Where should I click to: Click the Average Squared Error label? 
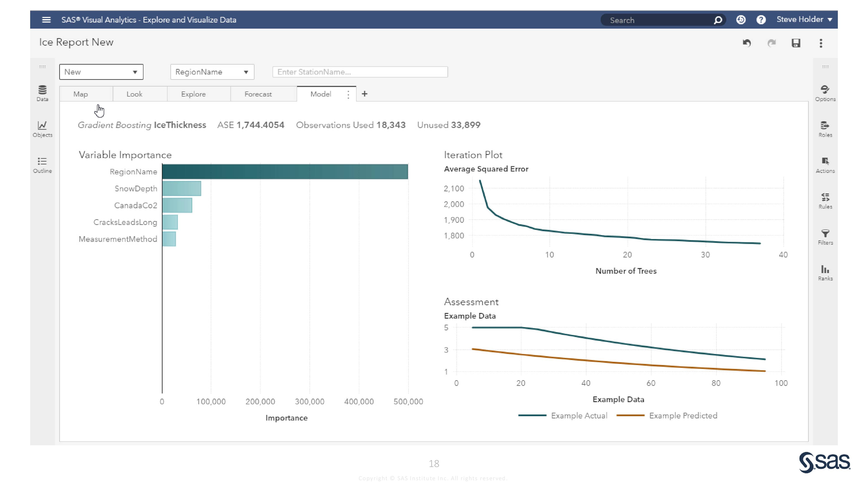(486, 169)
